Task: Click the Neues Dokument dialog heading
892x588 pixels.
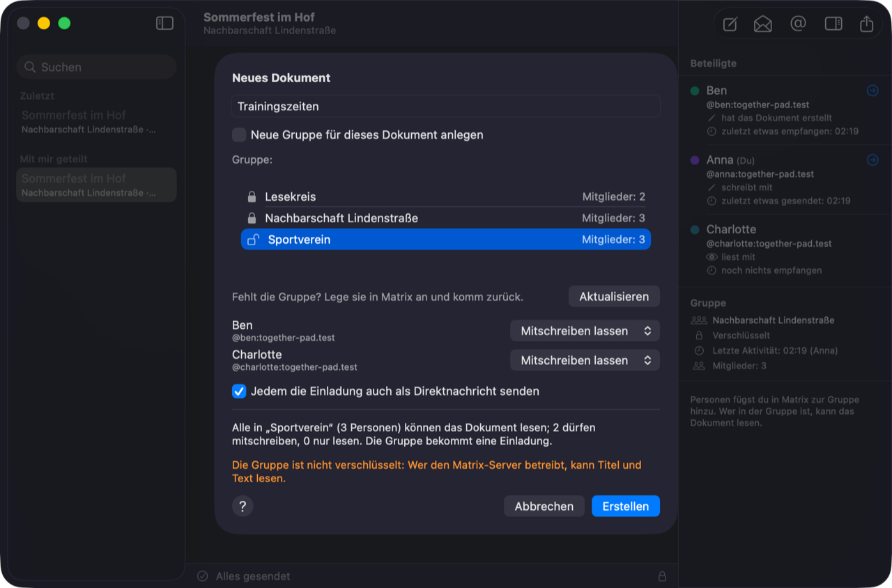Action: coord(282,78)
